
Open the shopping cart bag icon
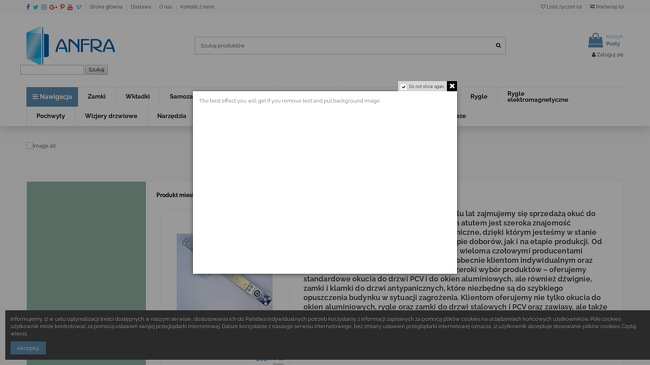[x=595, y=40]
